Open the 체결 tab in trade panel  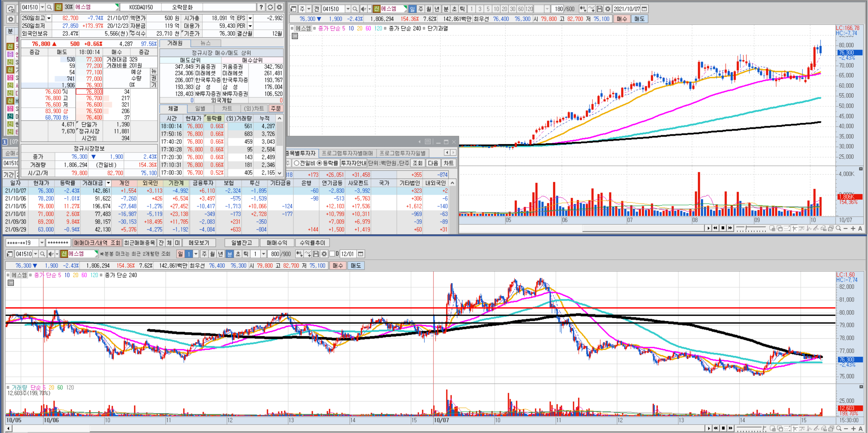click(173, 109)
